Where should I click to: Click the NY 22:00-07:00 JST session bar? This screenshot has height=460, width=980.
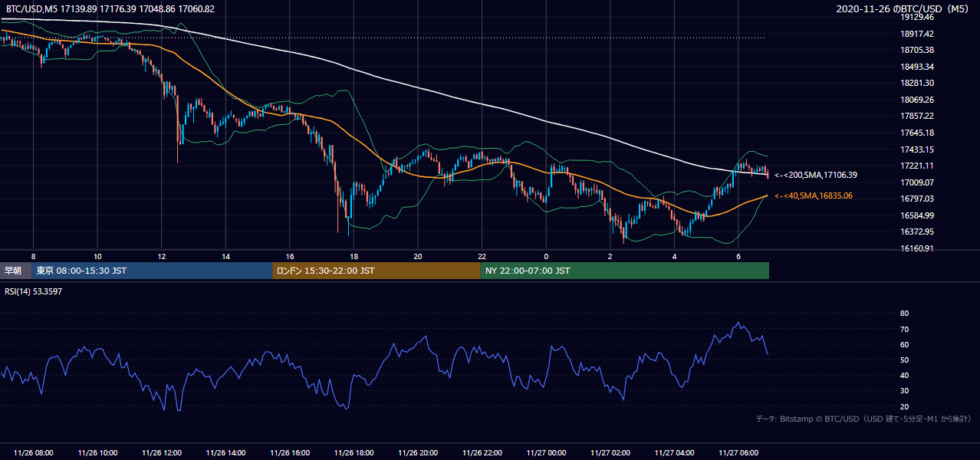click(x=625, y=271)
